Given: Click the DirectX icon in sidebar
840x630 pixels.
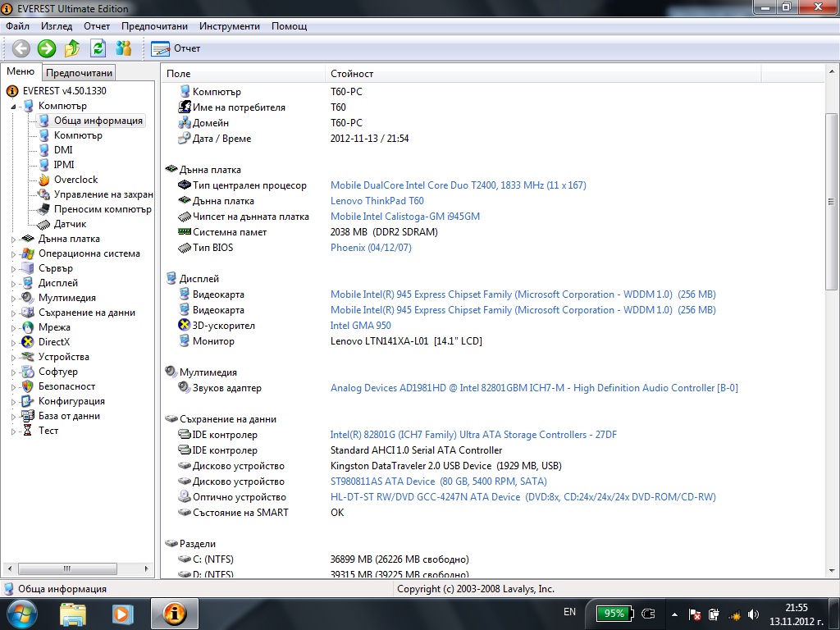Looking at the screenshot, I should [28, 342].
